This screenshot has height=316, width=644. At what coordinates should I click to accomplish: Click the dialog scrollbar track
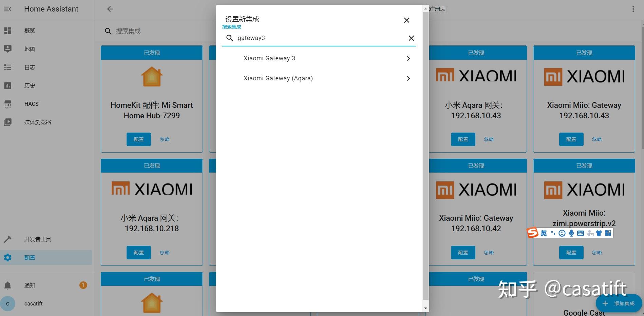pyautogui.click(x=426, y=156)
